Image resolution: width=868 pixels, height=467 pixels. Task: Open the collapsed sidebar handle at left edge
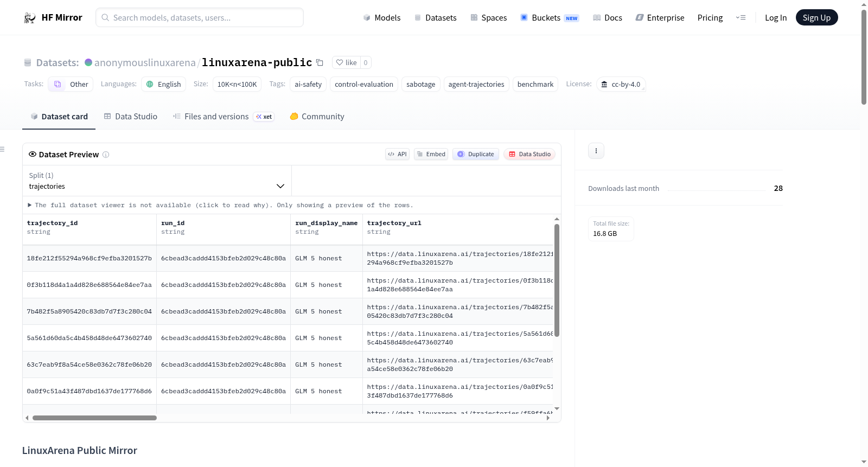point(2,149)
